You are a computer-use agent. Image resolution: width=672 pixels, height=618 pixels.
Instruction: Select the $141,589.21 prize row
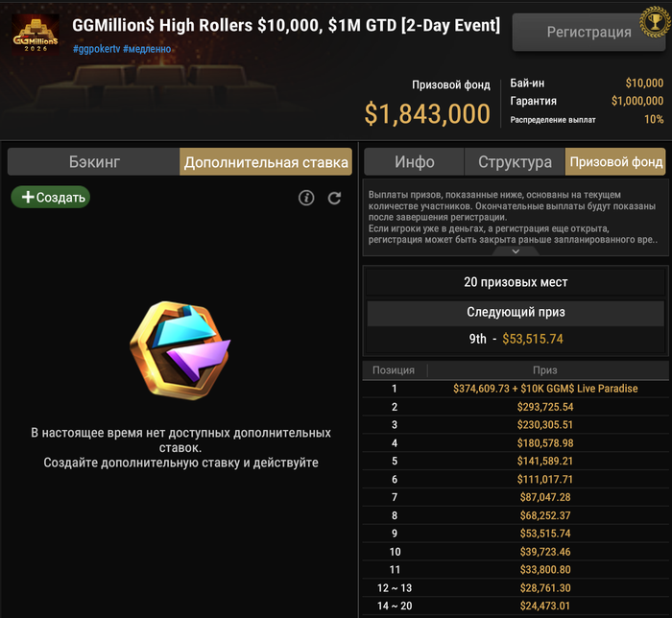pos(516,461)
